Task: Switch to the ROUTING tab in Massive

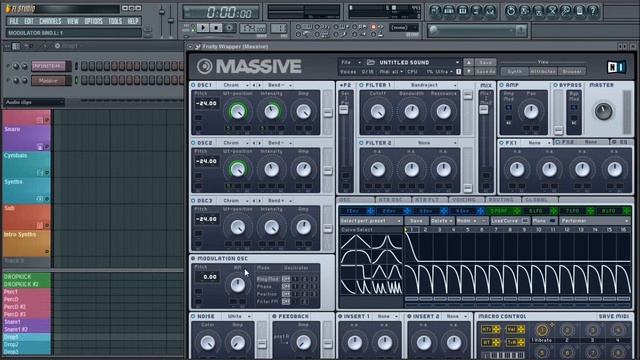Action: pos(502,200)
